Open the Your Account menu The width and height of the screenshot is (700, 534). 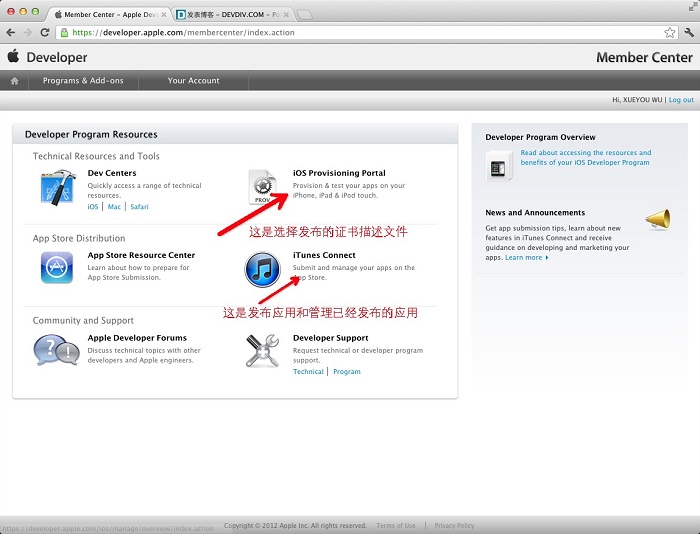(x=193, y=81)
